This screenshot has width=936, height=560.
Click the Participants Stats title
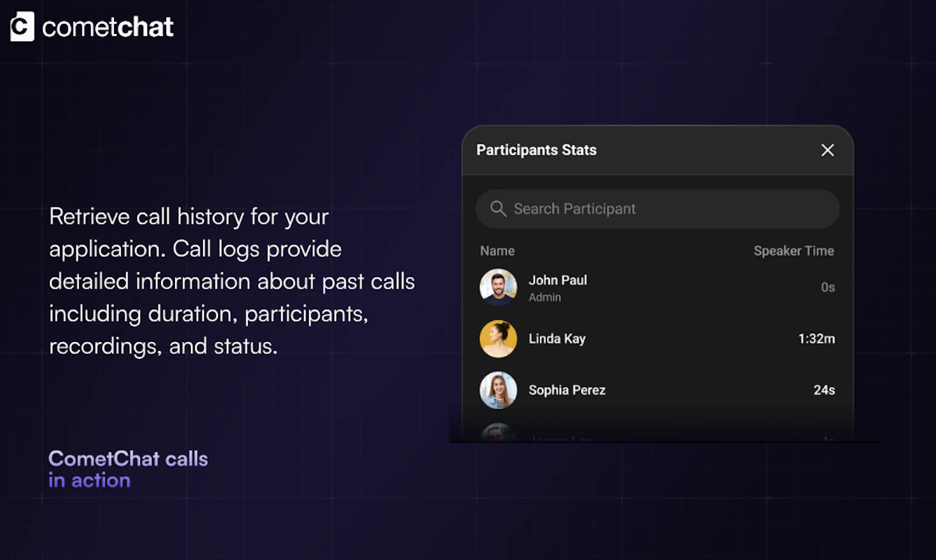(x=536, y=150)
